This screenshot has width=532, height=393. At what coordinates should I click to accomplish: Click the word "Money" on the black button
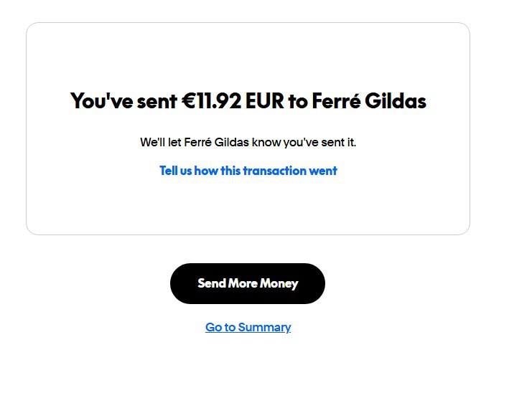pos(279,283)
